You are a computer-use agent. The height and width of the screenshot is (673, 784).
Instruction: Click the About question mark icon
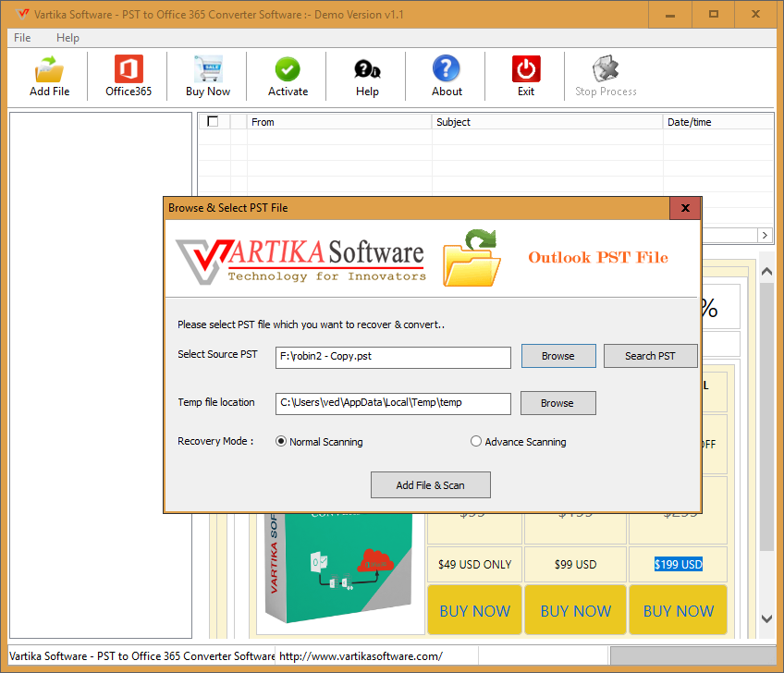pyautogui.click(x=446, y=68)
